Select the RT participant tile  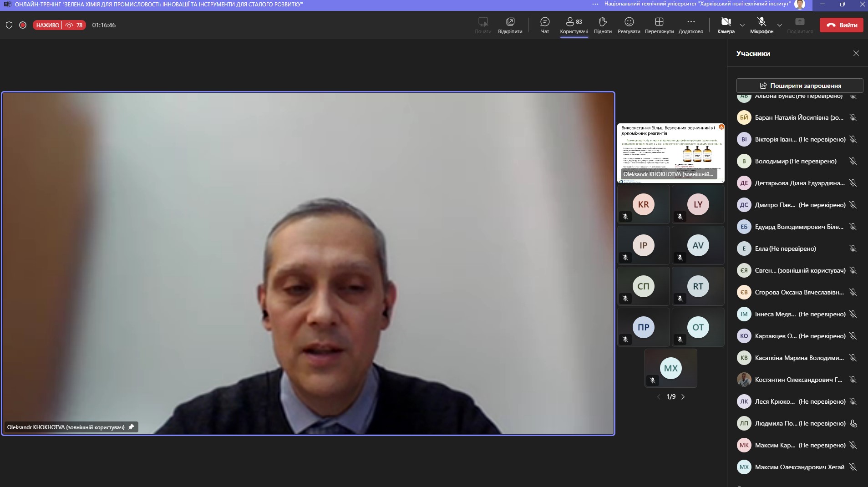coord(698,286)
